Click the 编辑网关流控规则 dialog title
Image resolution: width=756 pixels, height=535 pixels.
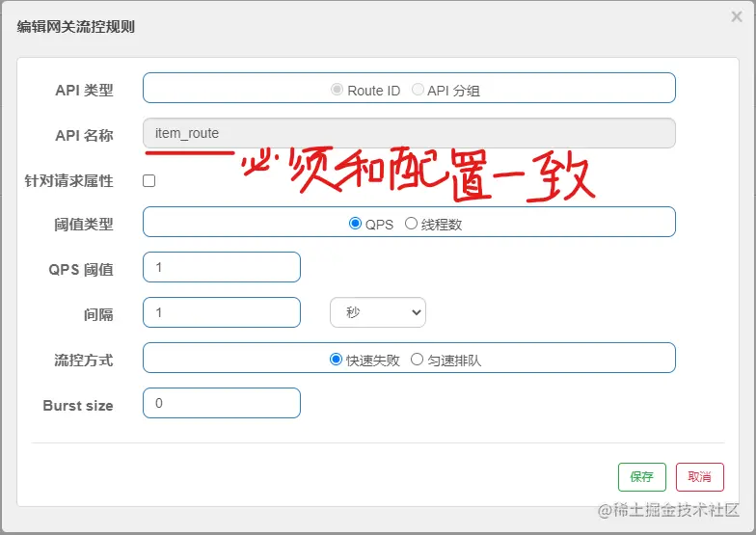tap(75, 27)
